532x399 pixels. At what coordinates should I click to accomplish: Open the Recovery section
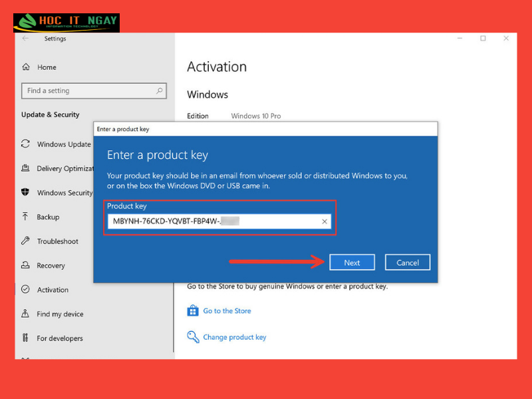point(51,265)
